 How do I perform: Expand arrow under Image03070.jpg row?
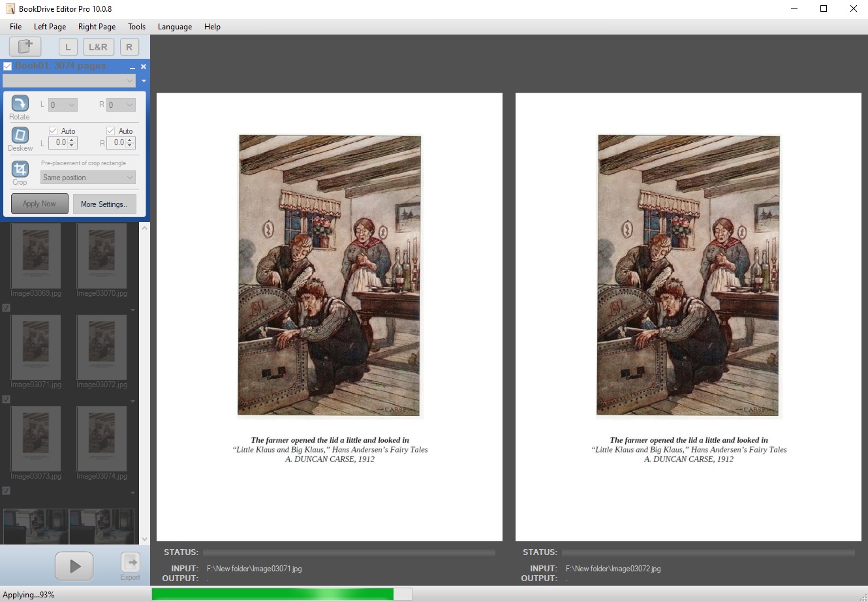click(133, 310)
